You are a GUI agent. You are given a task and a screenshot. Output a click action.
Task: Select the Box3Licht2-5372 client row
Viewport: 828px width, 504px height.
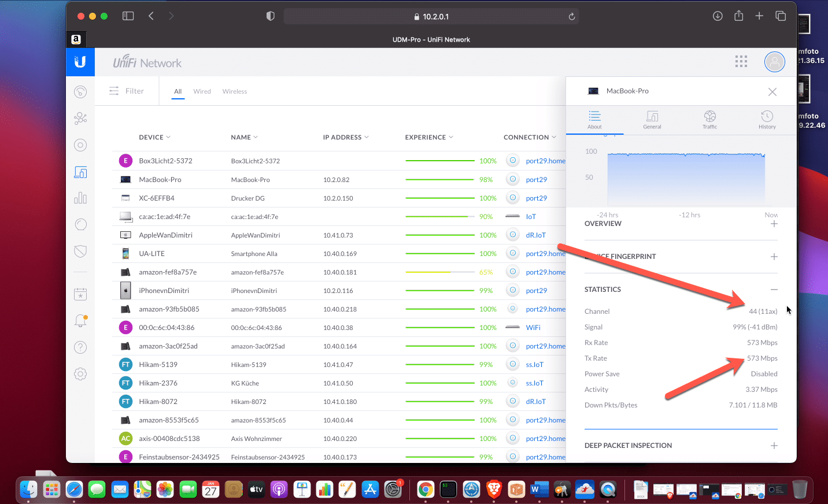[339, 161]
